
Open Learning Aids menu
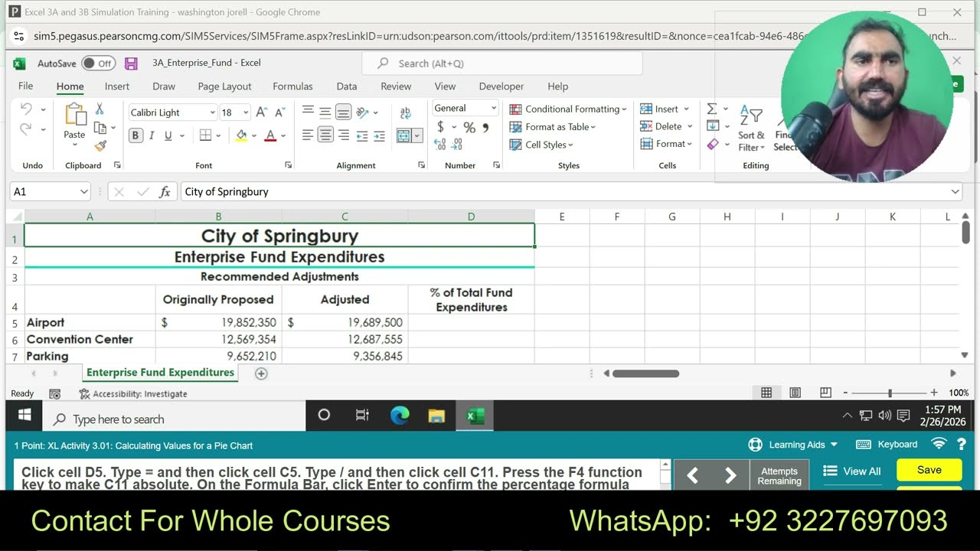pyautogui.click(x=793, y=445)
